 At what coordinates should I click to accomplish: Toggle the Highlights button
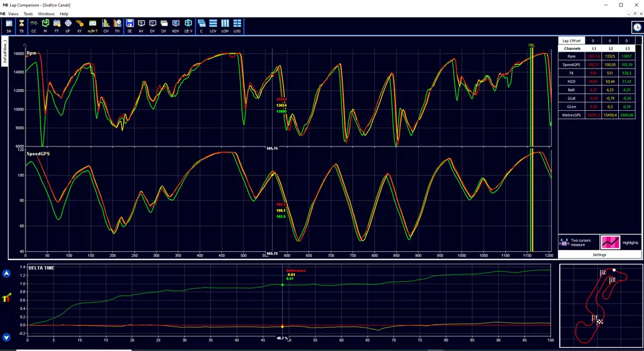click(620, 243)
